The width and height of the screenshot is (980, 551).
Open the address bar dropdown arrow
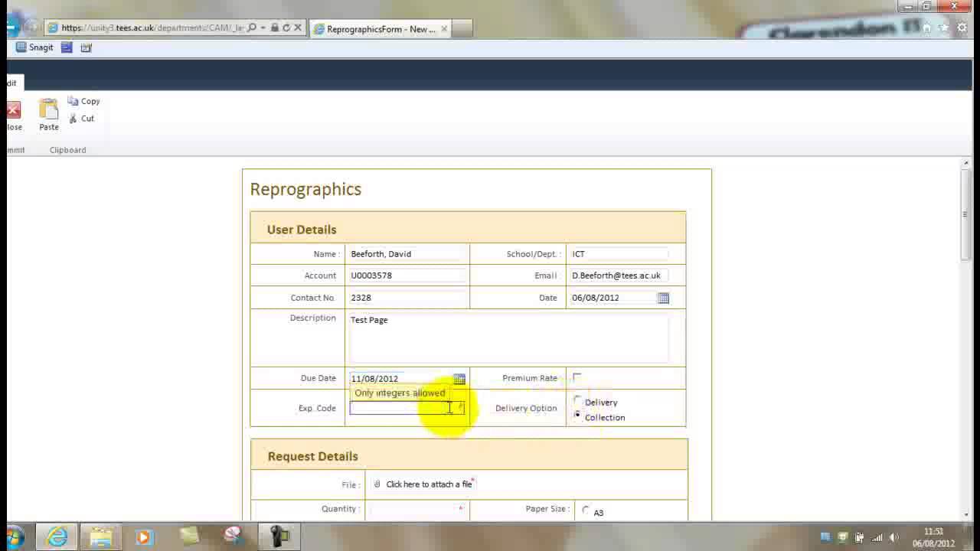click(x=263, y=28)
